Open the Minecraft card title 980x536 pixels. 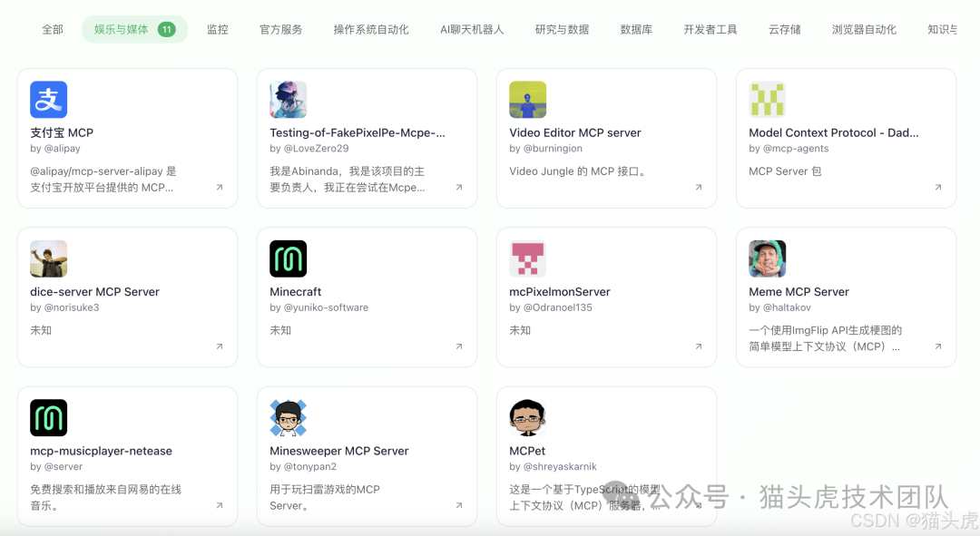[296, 292]
